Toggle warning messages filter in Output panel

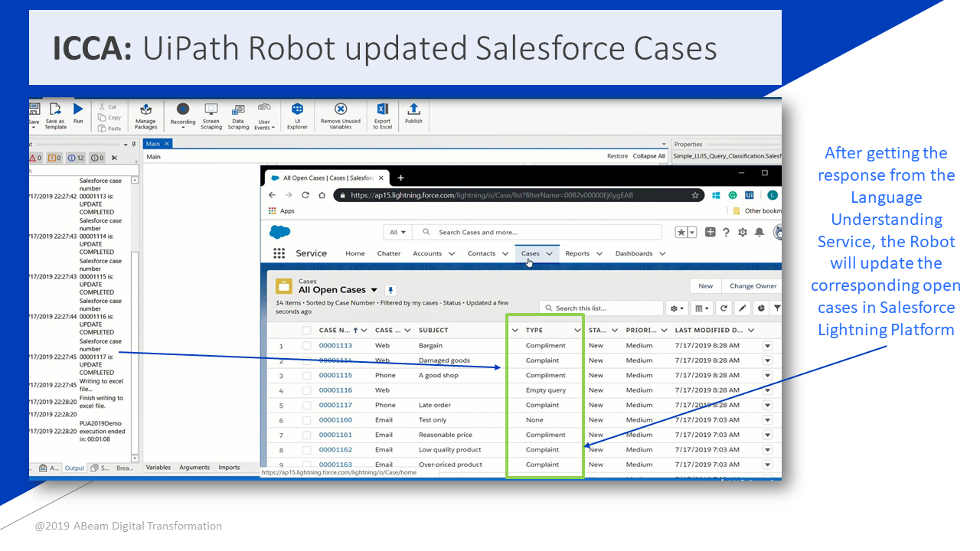coord(55,158)
